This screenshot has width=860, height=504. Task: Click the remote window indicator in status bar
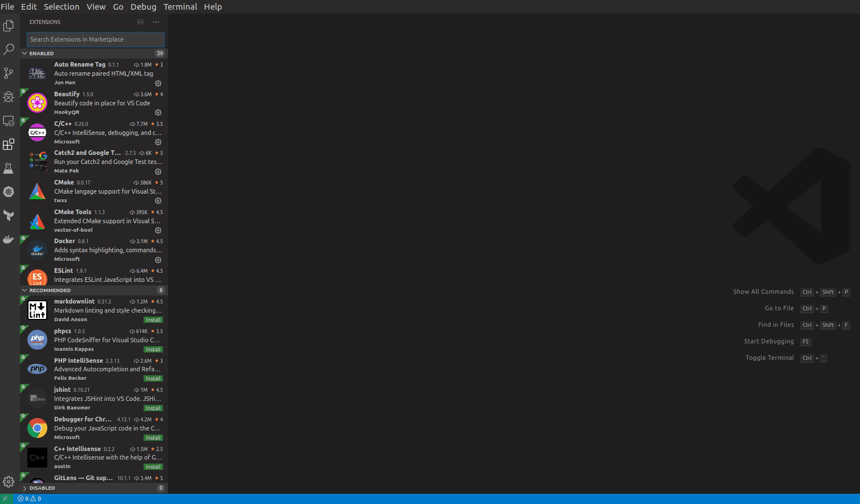click(x=6, y=499)
